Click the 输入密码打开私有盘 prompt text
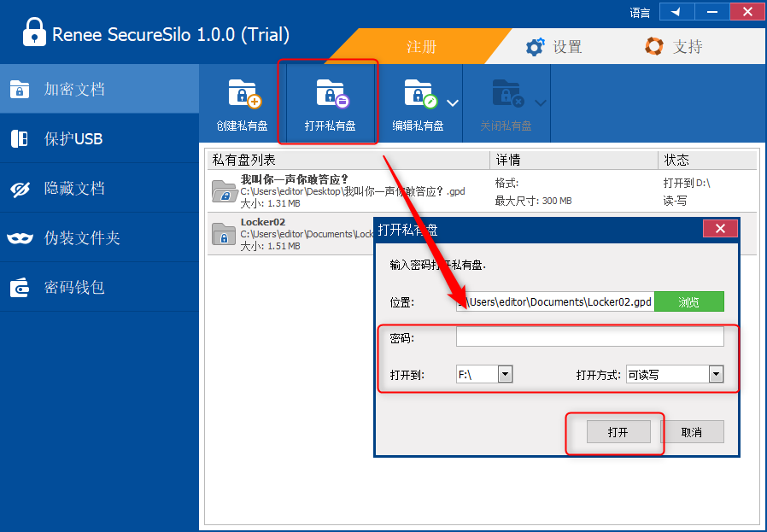This screenshot has width=767, height=532. click(438, 265)
